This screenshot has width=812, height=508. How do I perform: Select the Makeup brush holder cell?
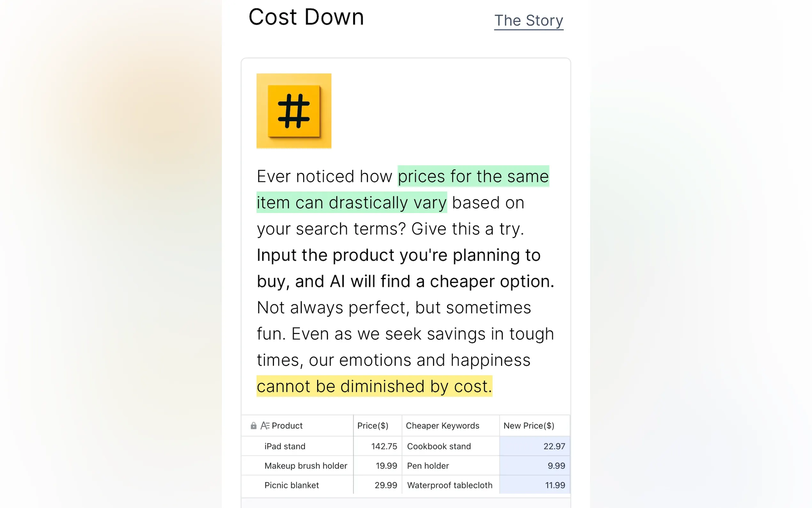(x=306, y=466)
